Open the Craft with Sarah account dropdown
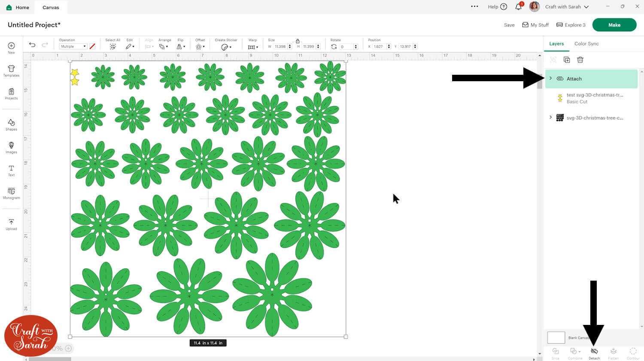Viewport: 644px width, 361px height. [x=567, y=7]
